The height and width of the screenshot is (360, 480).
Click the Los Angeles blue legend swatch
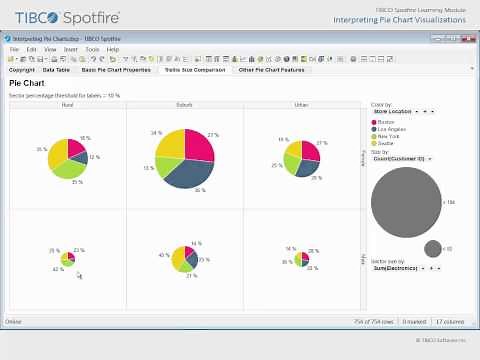tap(374, 129)
